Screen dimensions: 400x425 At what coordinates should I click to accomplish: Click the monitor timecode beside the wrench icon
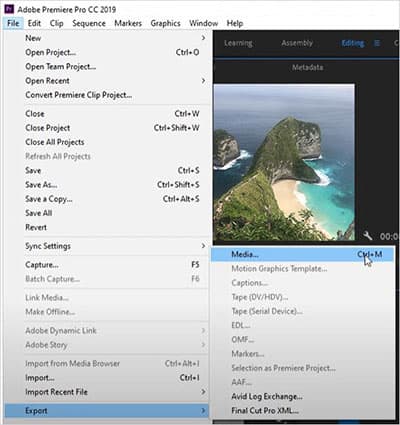click(x=389, y=236)
